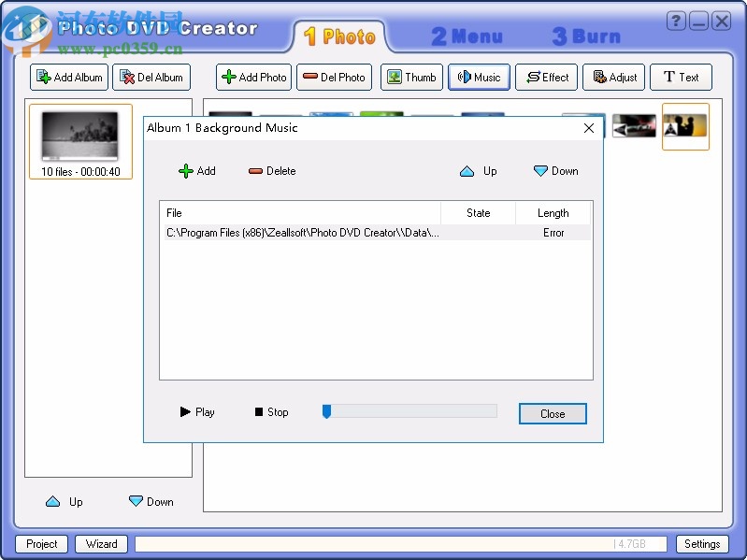Add a music file in the dialog
Screen dimensions: 747x560
[x=196, y=171]
